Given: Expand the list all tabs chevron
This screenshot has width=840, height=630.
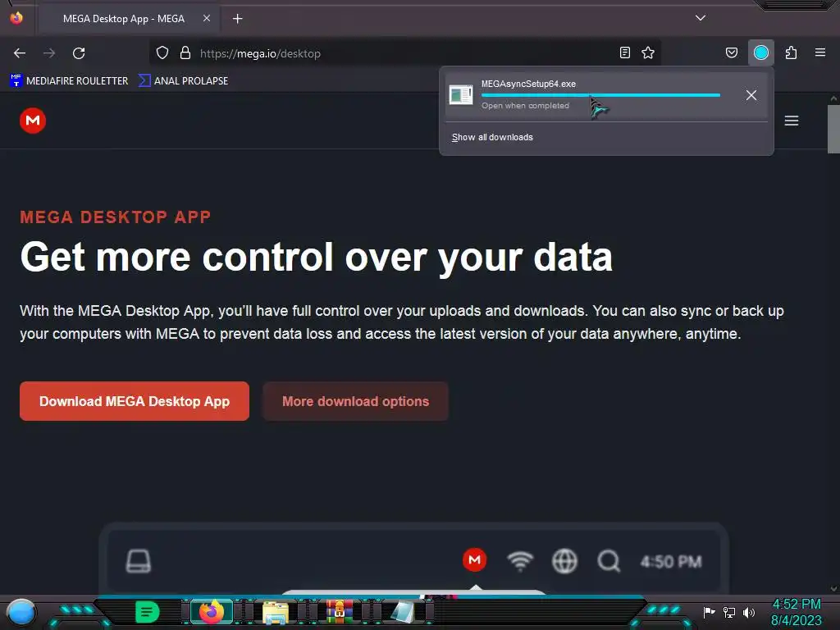Looking at the screenshot, I should pyautogui.click(x=701, y=18).
